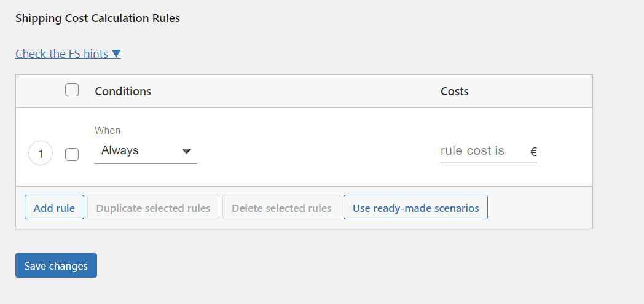
Task: Open Use ready-made scenarios
Action: 415,208
